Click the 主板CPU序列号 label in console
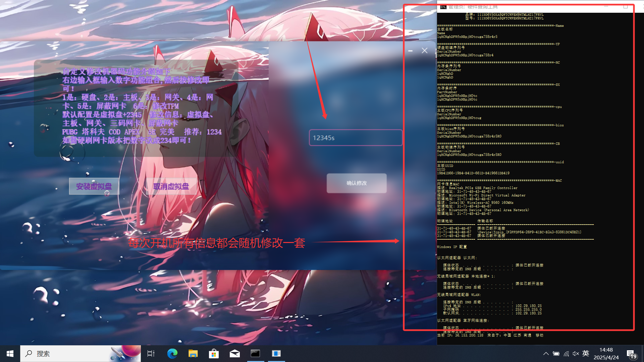Viewport: 644px width, 362px height. (x=450, y=111)
